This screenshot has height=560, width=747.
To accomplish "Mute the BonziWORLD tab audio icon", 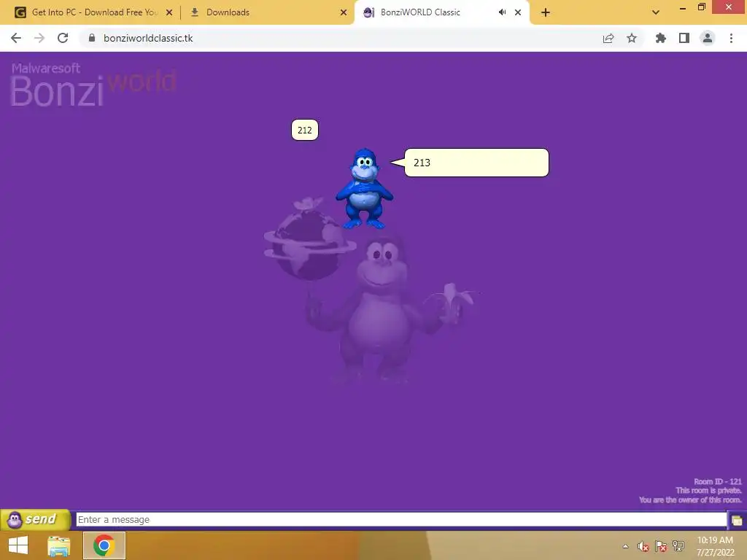I will tap(502, 12).
